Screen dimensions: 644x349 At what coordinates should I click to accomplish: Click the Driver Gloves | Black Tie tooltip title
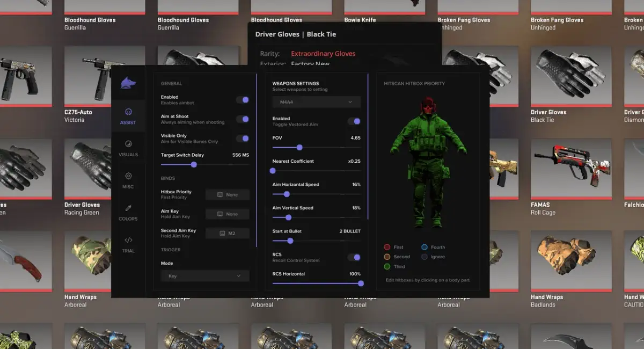point(296,34)
